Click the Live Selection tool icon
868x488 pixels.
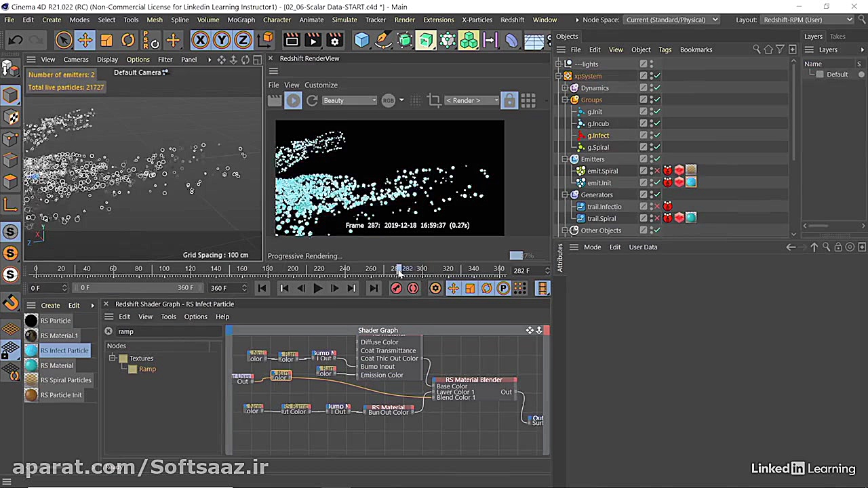pos(63,41)
